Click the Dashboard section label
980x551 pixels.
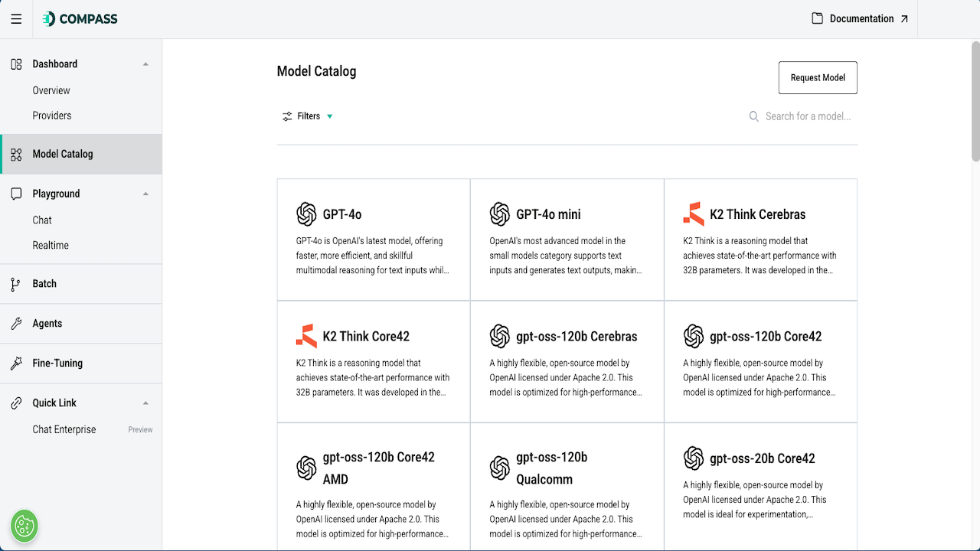(x=55, y=64)
